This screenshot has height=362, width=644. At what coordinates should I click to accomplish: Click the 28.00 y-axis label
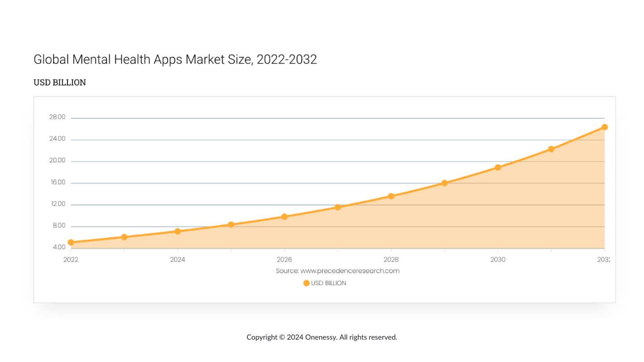click(57, 117)
